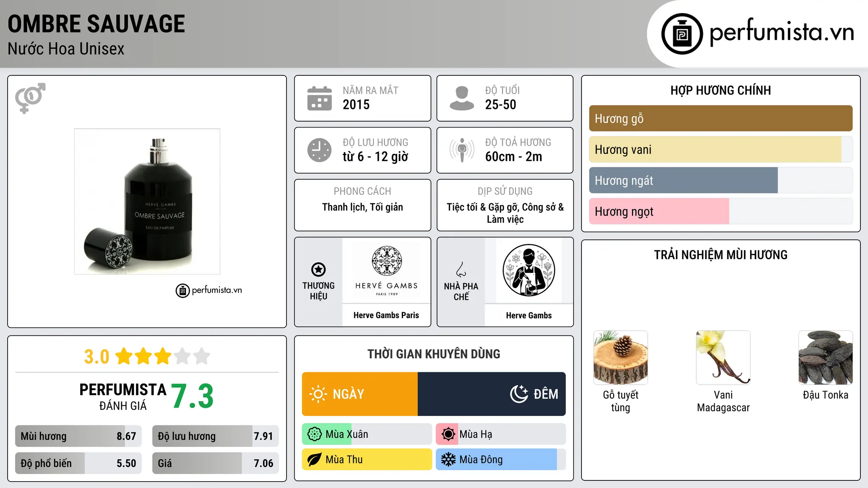Click the longevity value từ 6 - 12 giờ
Viewport: 868px width, 488px height.
[x=376, y=157]
